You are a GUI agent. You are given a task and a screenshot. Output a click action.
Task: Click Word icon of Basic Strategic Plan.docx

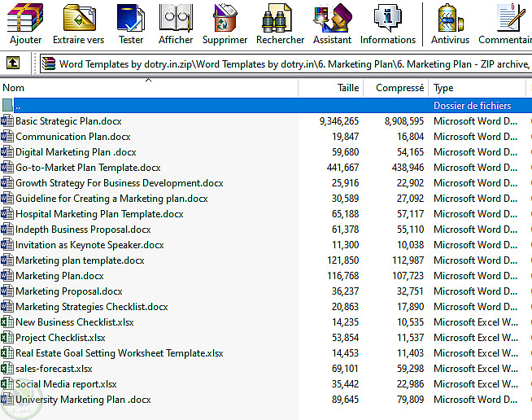click(7, 121)
